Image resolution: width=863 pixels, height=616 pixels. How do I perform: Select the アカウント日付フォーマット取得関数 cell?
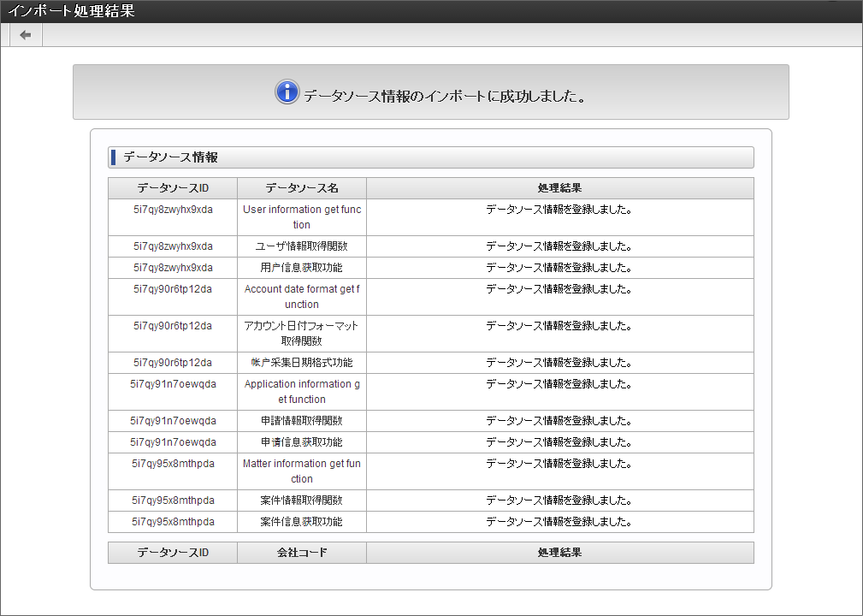point(302,334)
